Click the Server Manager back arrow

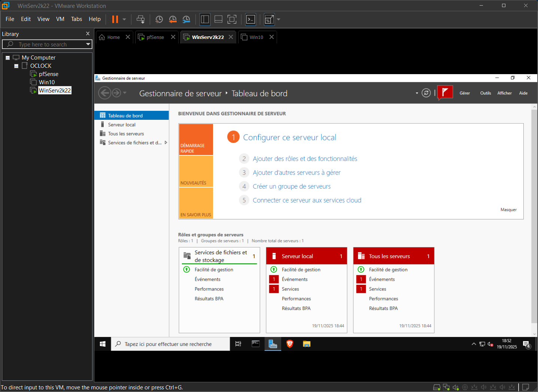[104, 93]
